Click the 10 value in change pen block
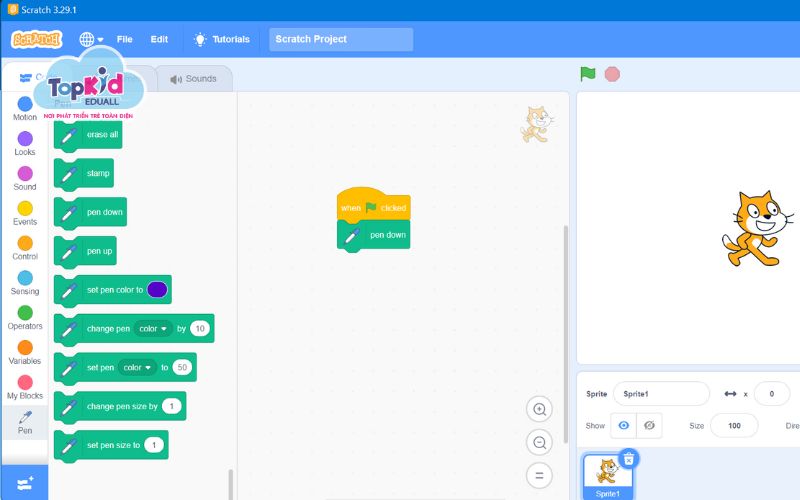 (x=200, y=329)
